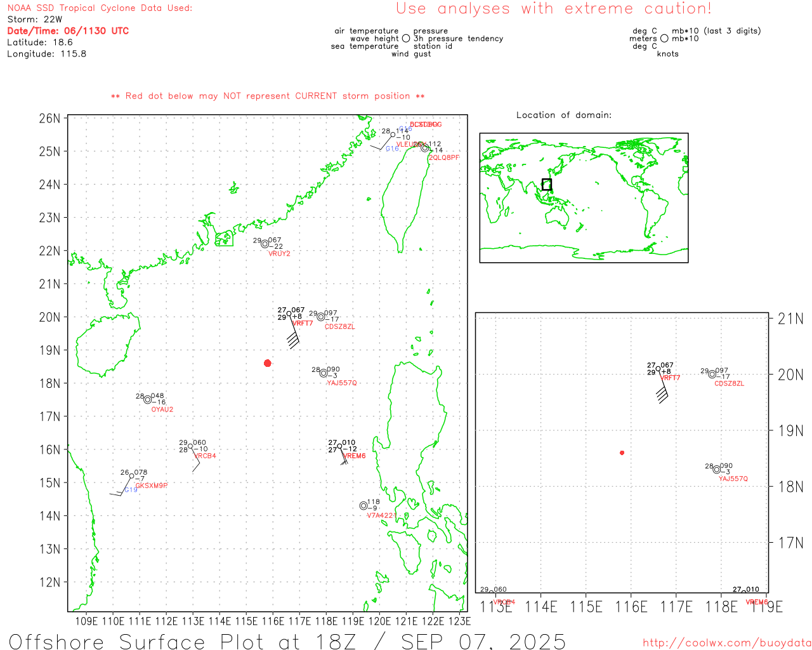Select 'Date/Time: 06/1130 UTC' text

[68, 31]
